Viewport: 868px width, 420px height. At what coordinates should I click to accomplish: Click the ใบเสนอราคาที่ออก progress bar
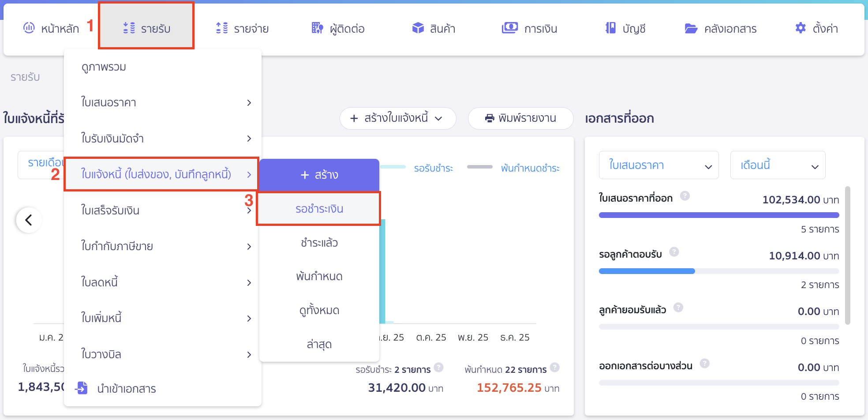point(718,215)
